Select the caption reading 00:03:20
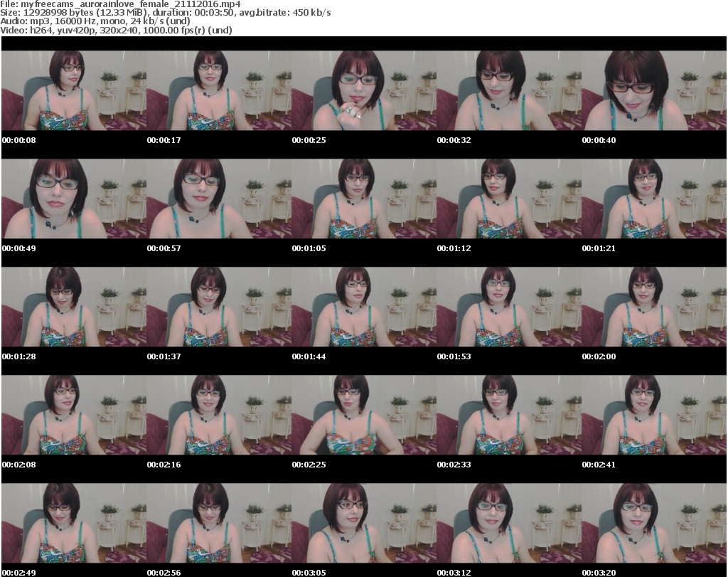Viewport: 728px width, 577px height. (599, 573)
